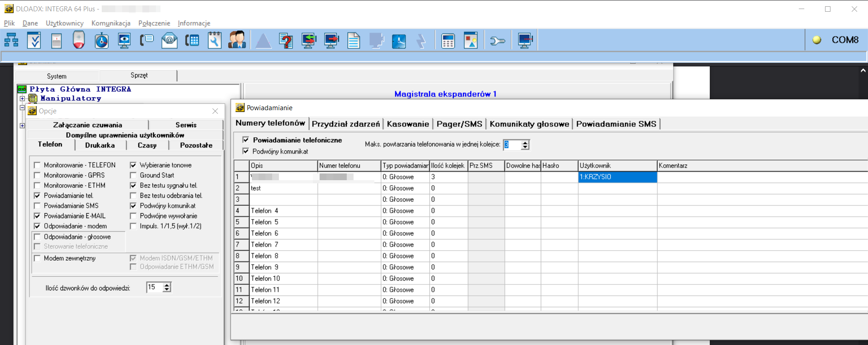Open the zones detector icon

pyautogui.click(x=57, y=41)
